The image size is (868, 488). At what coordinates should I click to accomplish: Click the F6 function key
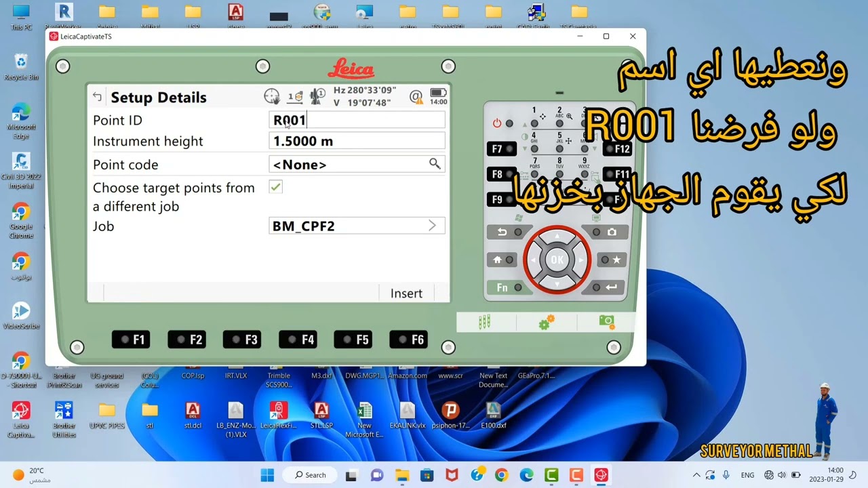click(409, 340)
